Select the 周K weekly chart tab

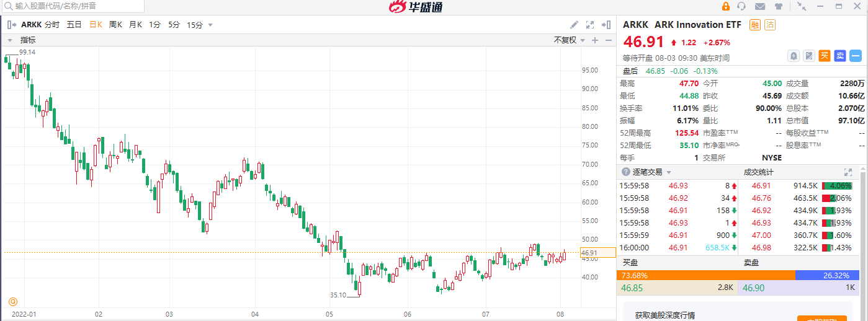click(116, 25)
